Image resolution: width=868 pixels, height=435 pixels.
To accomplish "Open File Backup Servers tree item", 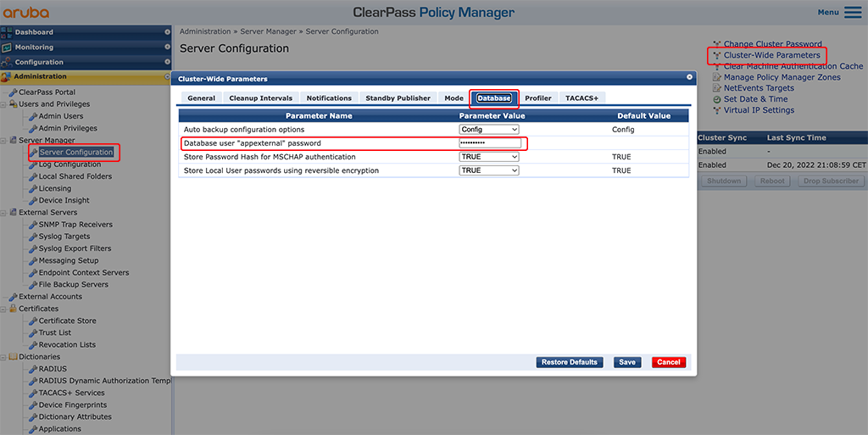I will click(74, 285).
